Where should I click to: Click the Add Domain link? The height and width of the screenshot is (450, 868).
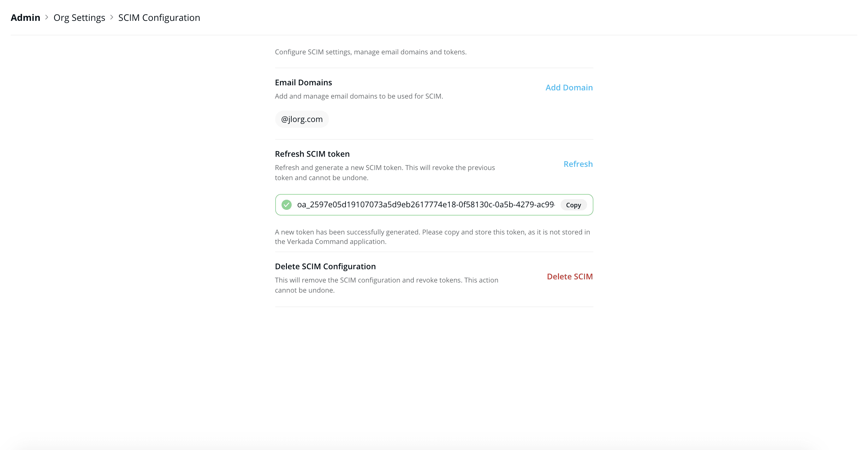[569, 88]
